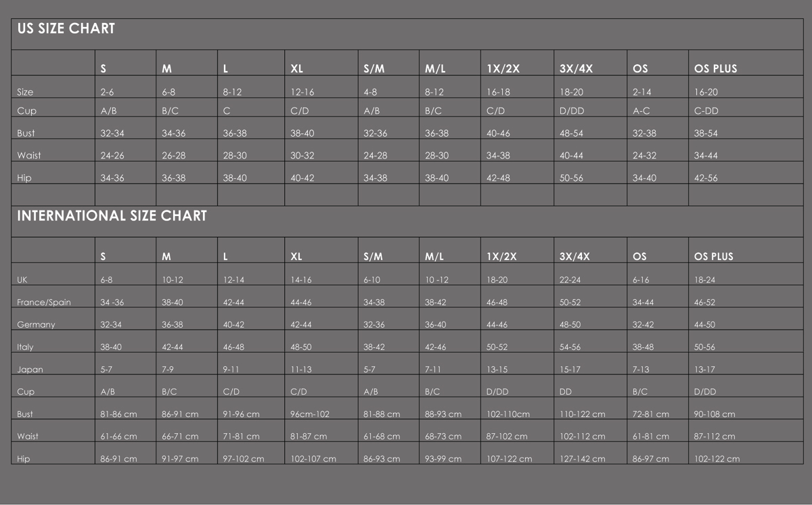Viewport: 812px width, 505px height.
Task: Click the UK row label
Action: (x=22, y=280)
